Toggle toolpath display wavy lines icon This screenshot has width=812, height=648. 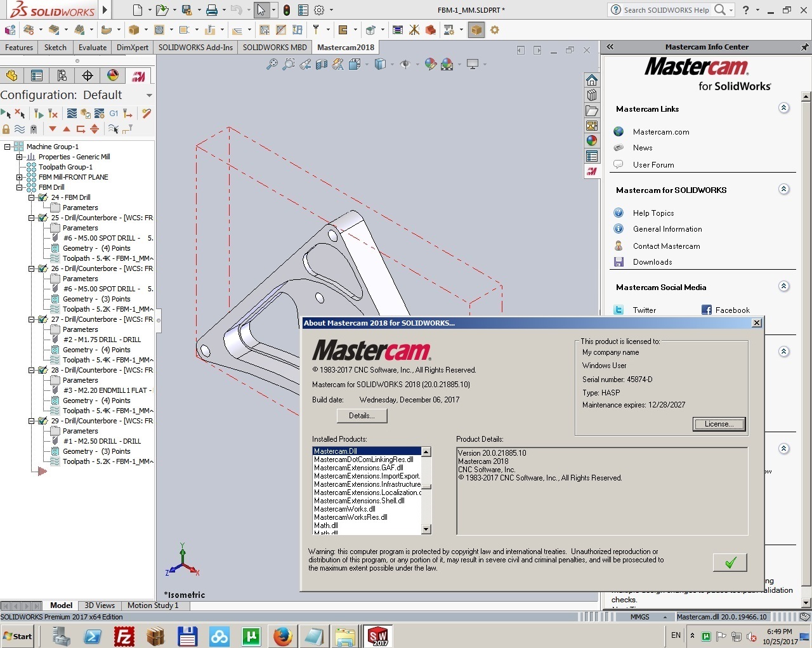[x=20, y=129]
